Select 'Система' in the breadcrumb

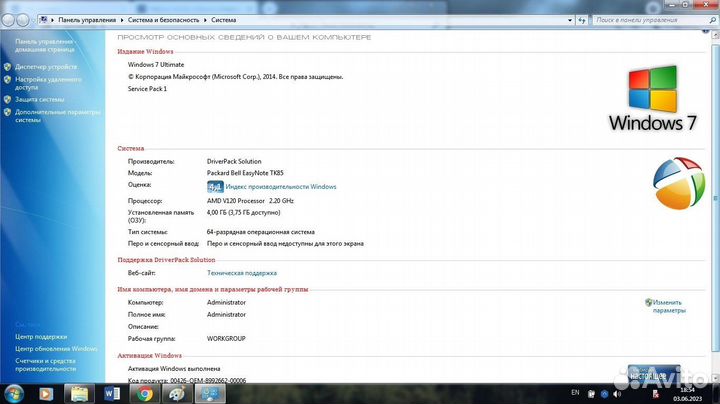[224, 20]
